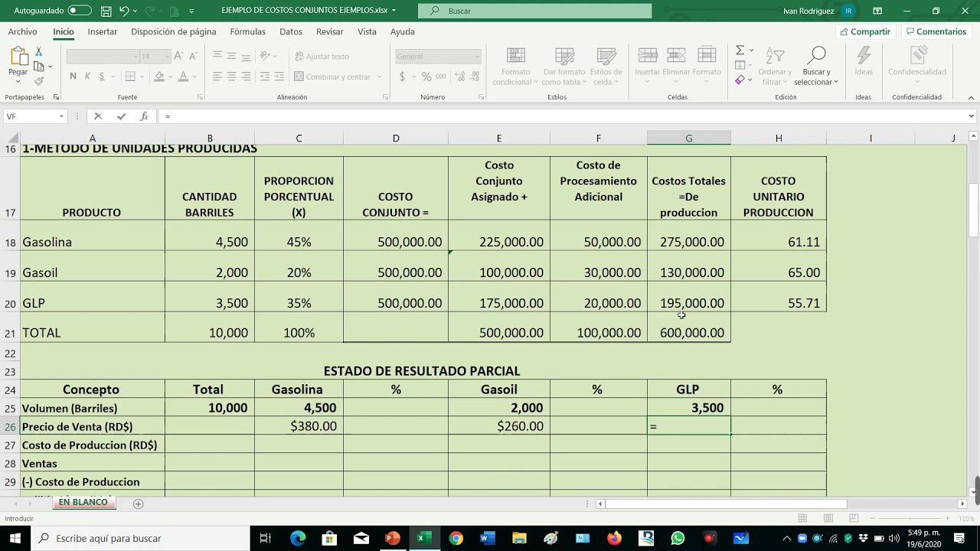Screen dimensions: 980x551
Task: Toggle the Autoguardado switch
Action: [79, 11]
